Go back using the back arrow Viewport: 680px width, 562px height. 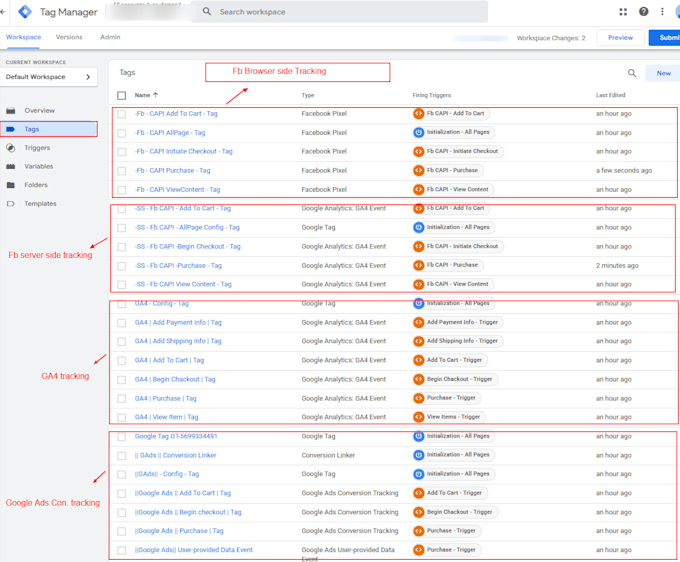[3, 12]
